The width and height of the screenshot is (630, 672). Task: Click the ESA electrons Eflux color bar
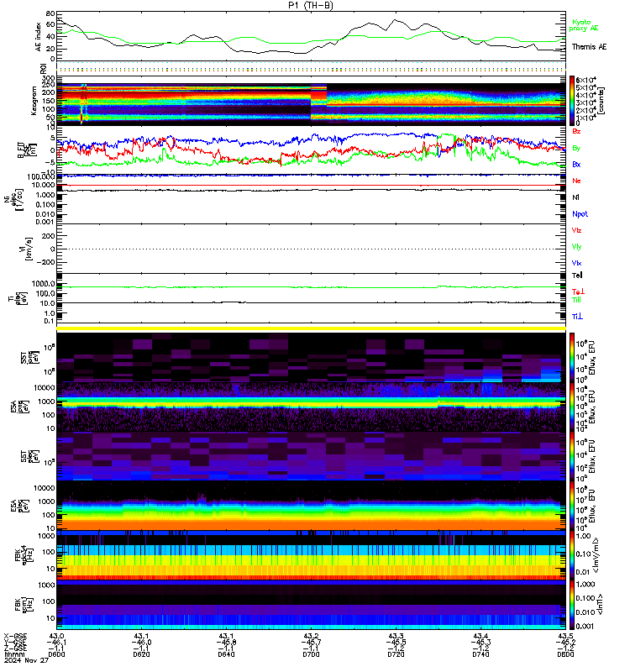click(x=572, y=506)
